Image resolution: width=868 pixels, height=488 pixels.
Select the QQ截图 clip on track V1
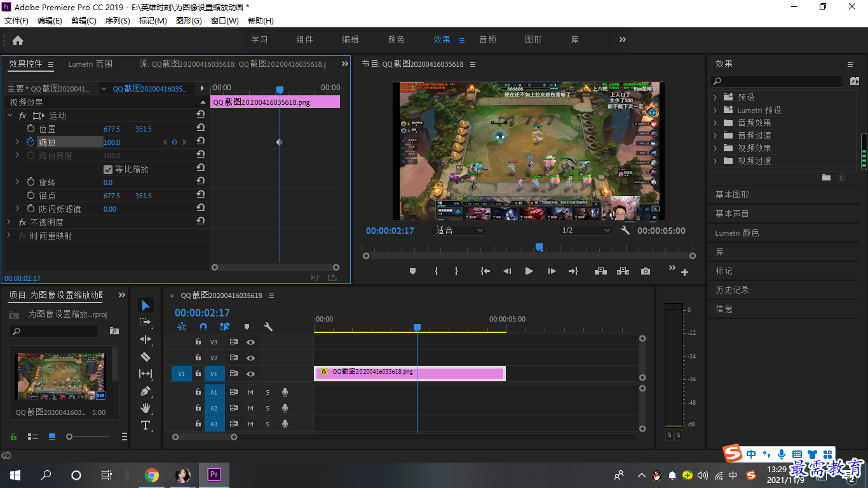pyautogui.click(x=410, y=373)
